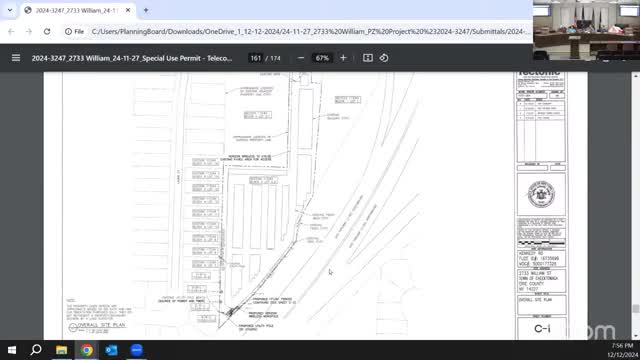The width and height of the screenshot is (640, 360).
Task: Open the tab search dropdown chevron
Action: coord(10,10)
